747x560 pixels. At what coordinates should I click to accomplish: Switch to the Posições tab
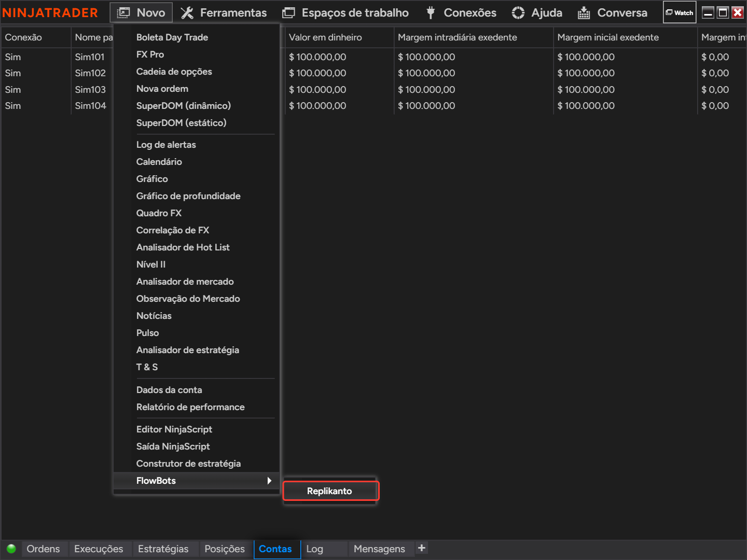pos(225,549)
